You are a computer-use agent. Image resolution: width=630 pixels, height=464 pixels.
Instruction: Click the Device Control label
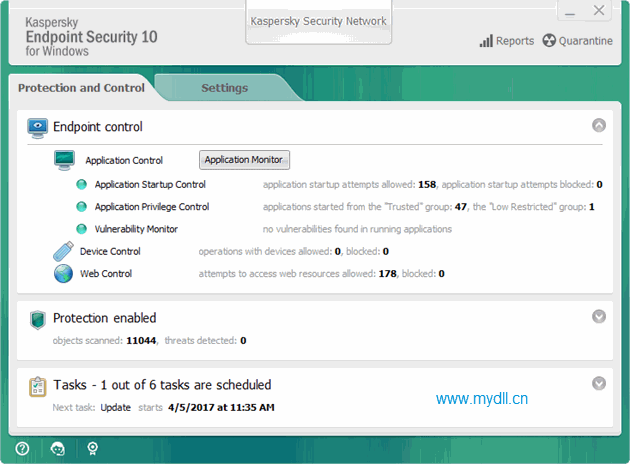tap(110, 251)
